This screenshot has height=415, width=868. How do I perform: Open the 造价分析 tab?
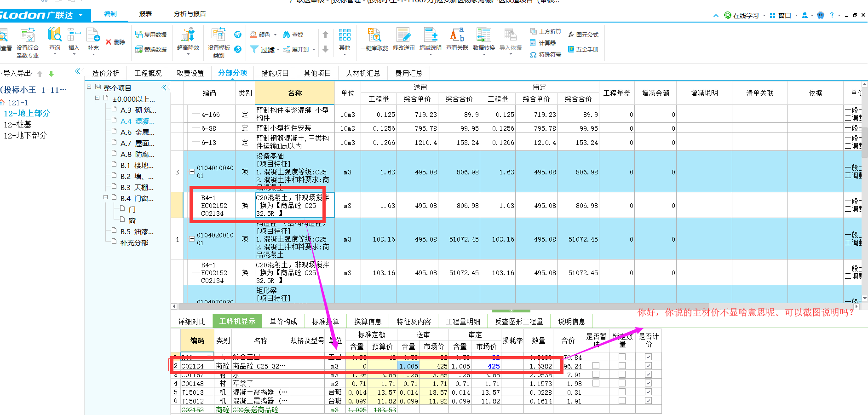click(x=105, y=73)
